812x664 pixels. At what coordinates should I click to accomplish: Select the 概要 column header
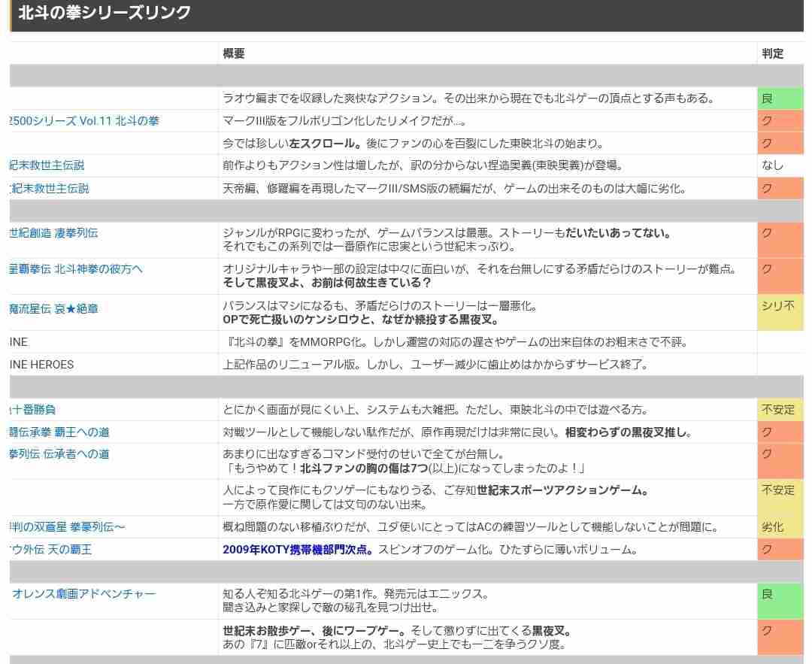[234, 53]
